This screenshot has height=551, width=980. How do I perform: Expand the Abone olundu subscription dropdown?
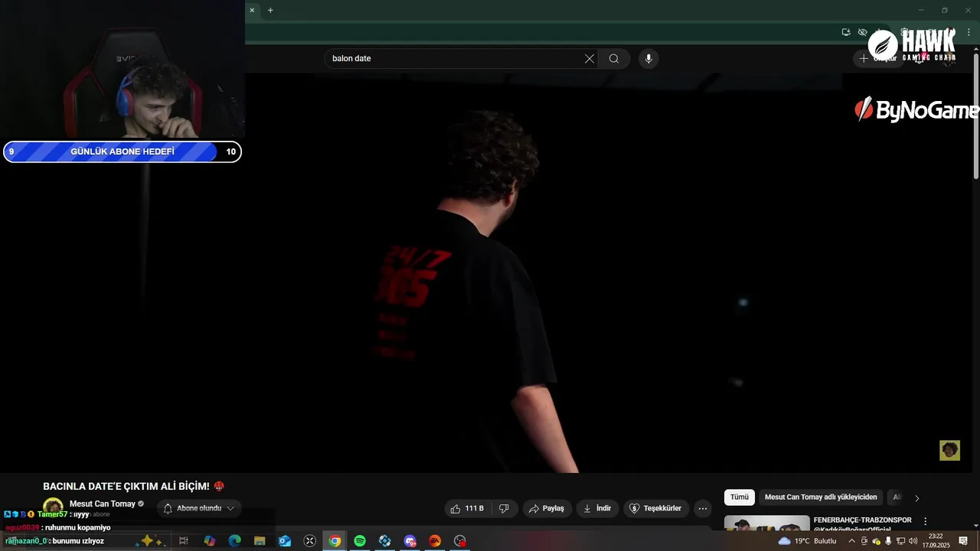(199, 508)
